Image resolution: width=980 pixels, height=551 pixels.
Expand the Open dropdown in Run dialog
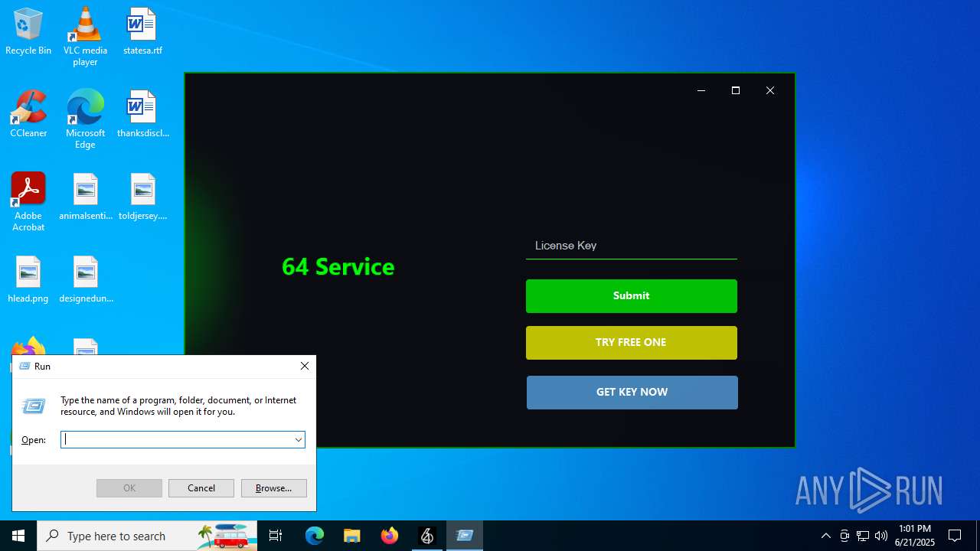299,439
